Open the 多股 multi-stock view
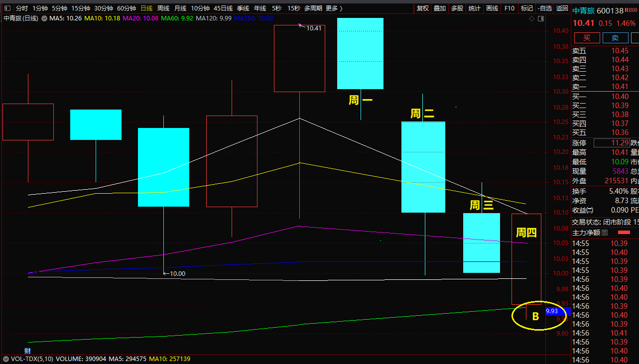Image resolution: width=639 pixels, height=364 pixels. [457, 8]
